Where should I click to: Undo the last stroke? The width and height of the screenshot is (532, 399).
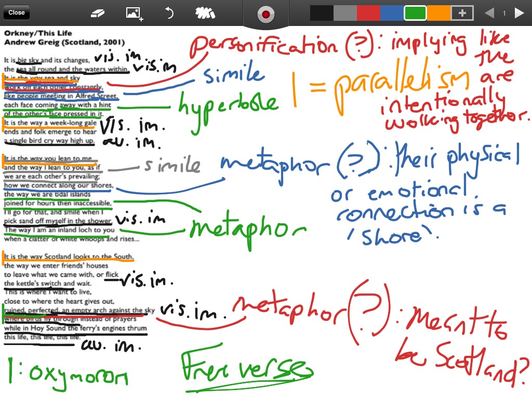(x=169, y=13)
